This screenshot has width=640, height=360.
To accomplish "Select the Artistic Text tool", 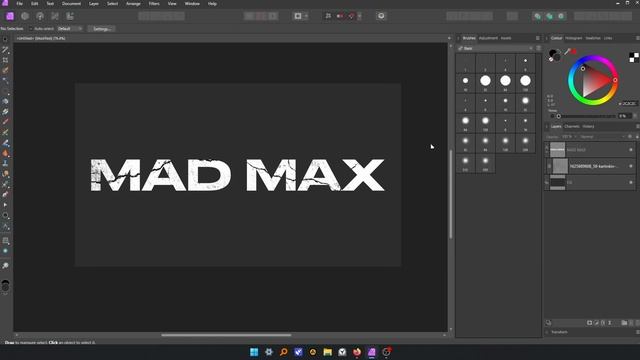I will pyautogui.click(x=5, y=226).
